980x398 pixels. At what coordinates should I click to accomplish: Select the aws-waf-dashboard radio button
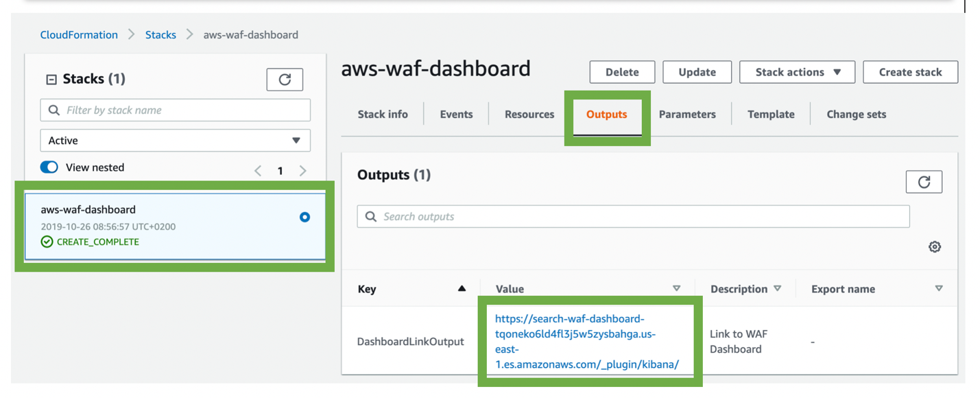pos(304,218)
